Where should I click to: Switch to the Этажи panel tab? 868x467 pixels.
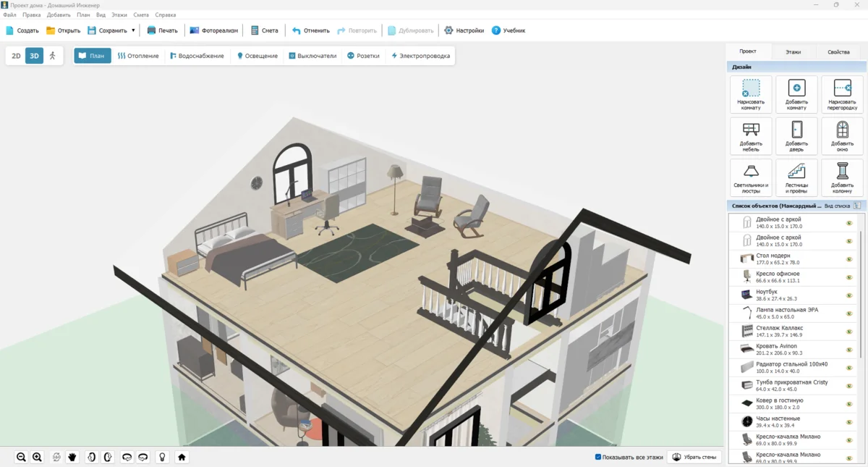click(x=793, y=52)
